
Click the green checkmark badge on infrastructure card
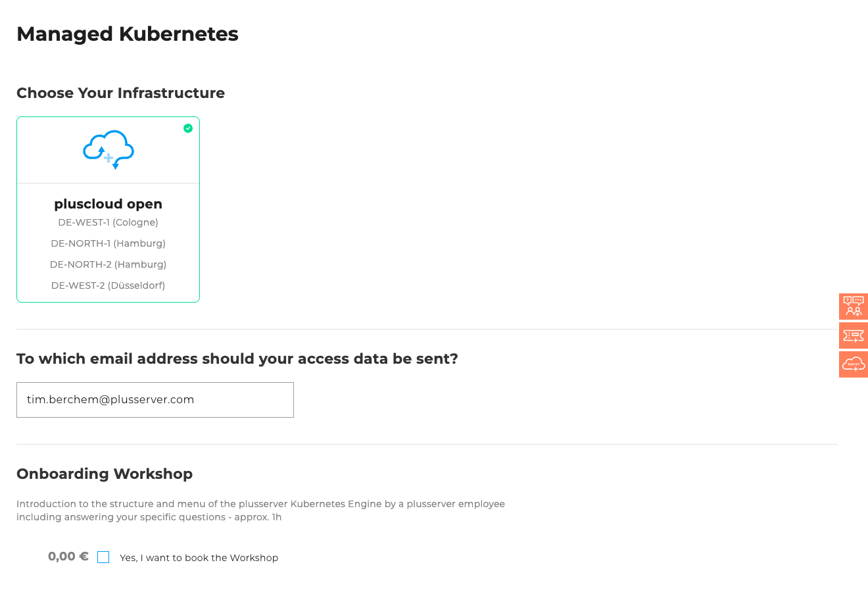[188, 128]
